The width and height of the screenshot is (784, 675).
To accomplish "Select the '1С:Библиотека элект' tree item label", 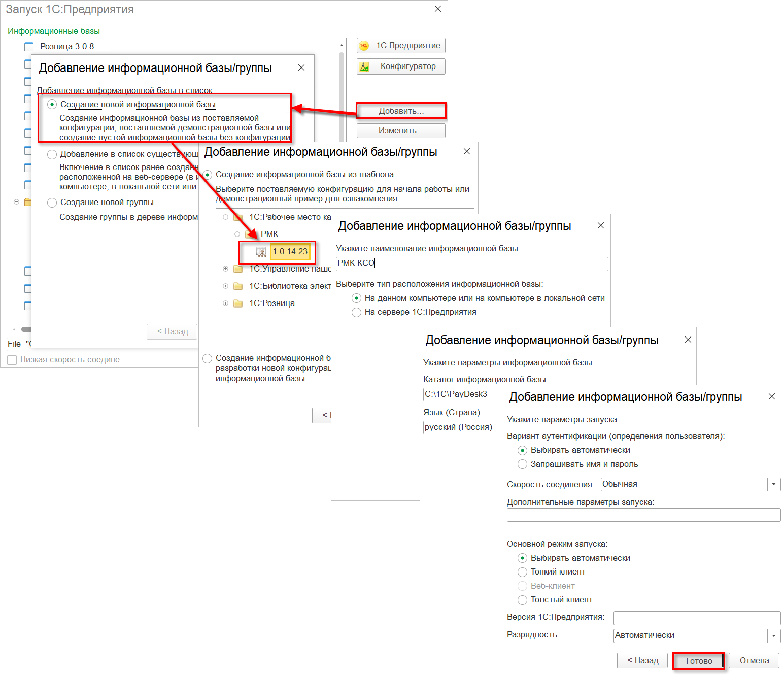I will tap(290, 286).
